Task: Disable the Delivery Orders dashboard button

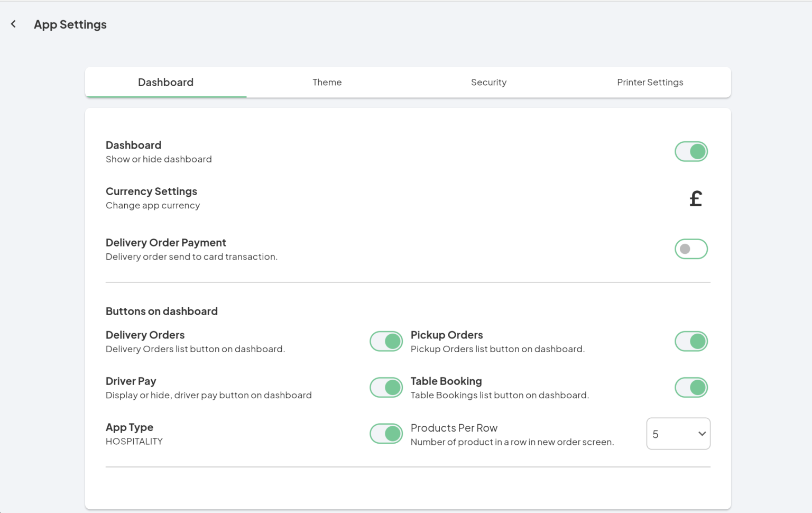Action: (x=386, y=341)
